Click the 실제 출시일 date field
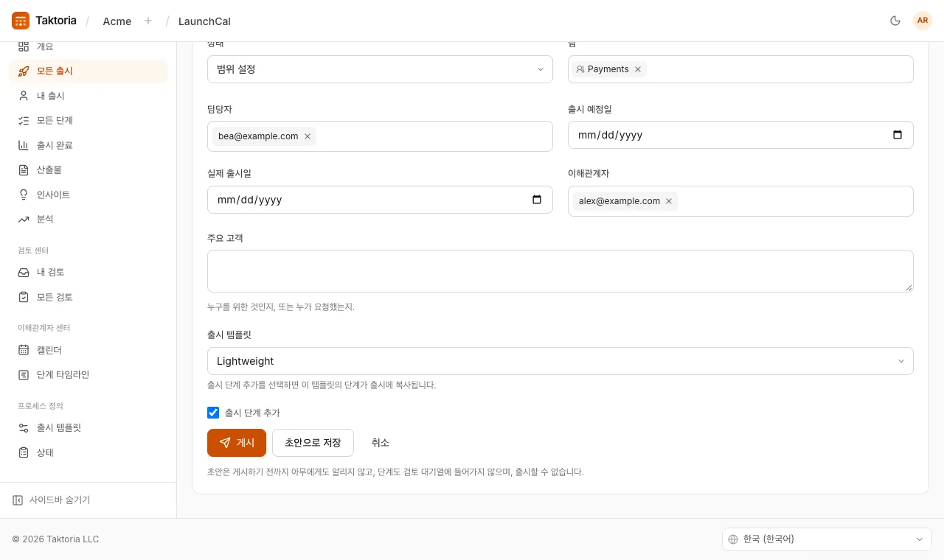The height and width of the screenshot is (560, 944). [x=380, y=200]
